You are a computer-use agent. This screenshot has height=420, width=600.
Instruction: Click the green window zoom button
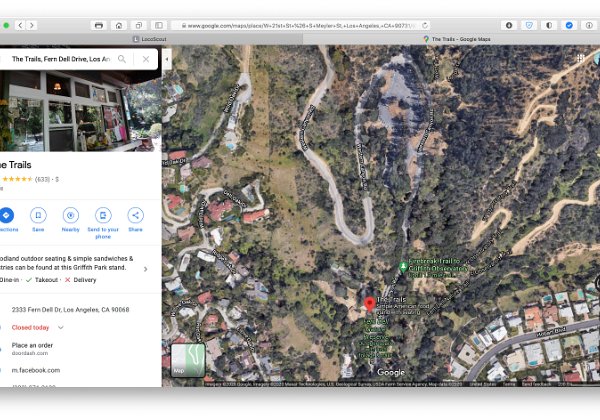click(6, 26)
